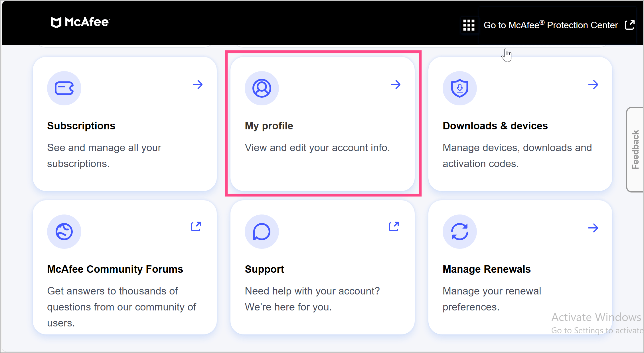Click the arrow on Downloads & devices card
Image resolution: width=644 pixels, height=353 pixels.
(x=593, y=85)
